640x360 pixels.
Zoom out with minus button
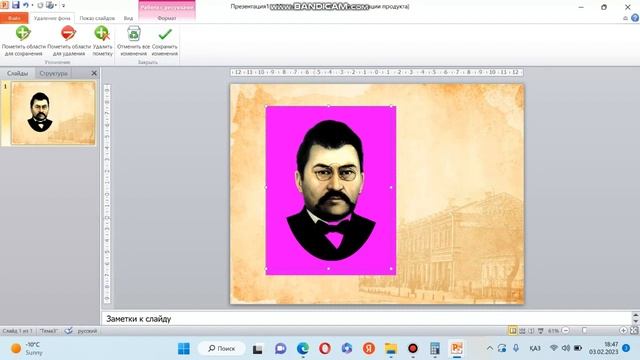click(566, 331)
